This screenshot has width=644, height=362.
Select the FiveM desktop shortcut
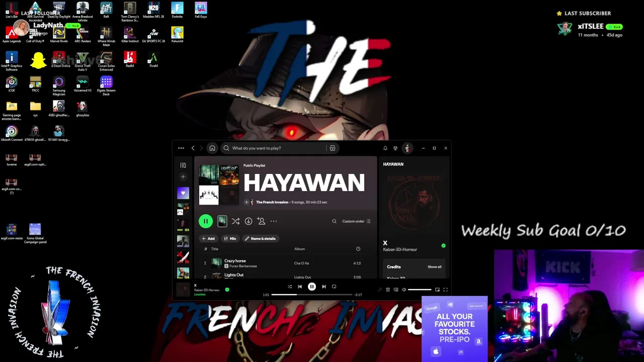(x=153, y=59)
